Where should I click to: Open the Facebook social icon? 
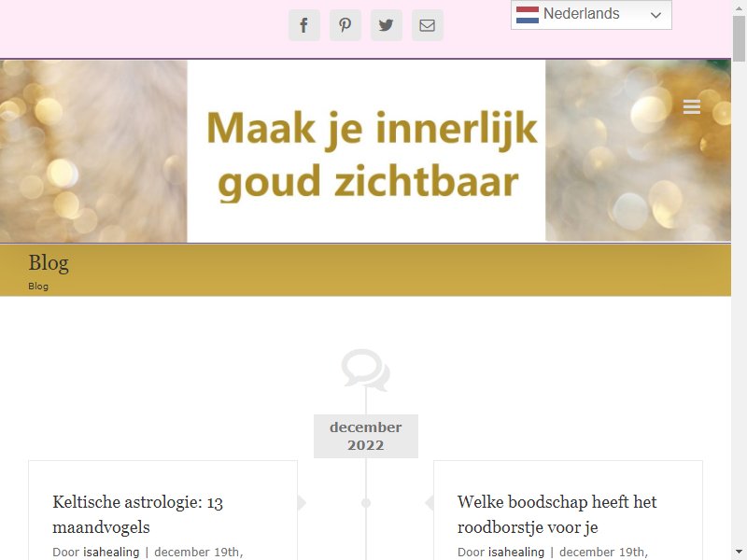(304, 25)
